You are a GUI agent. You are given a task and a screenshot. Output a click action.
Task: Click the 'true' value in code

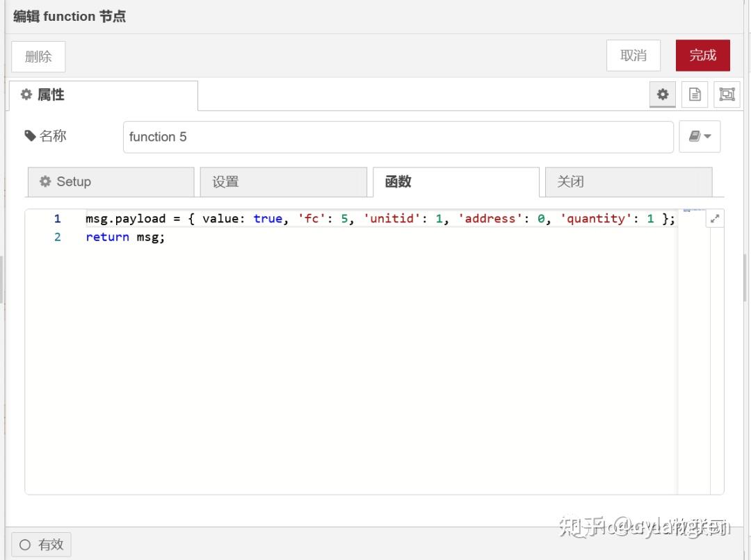coord(268,219)
